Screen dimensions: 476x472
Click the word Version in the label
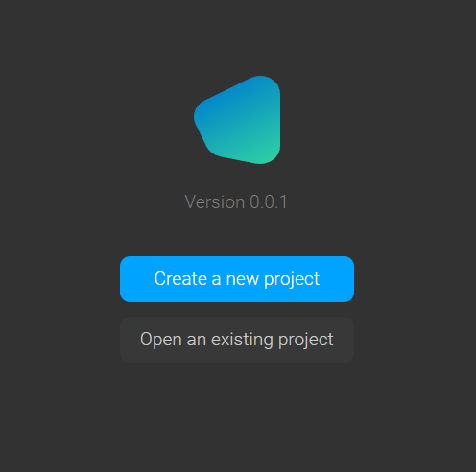[215, 202]
